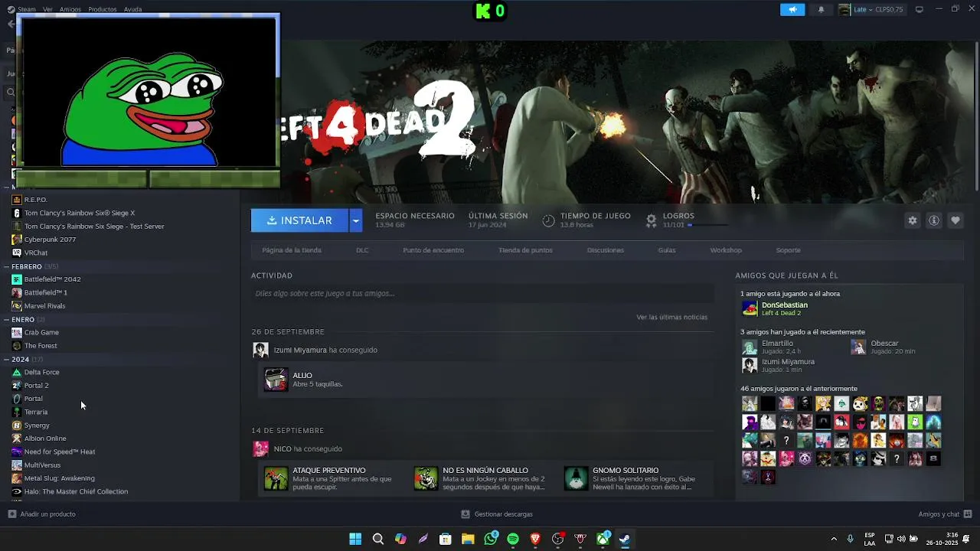This screenshot has width=980, height=551.
Task: Click Gestionar descargas
Action: [503, 514]
